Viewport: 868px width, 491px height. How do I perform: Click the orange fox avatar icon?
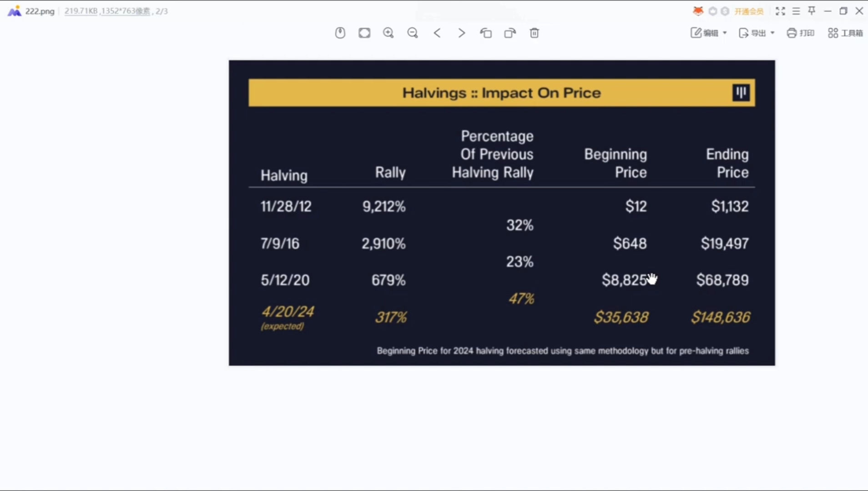(x=698, y=11)
